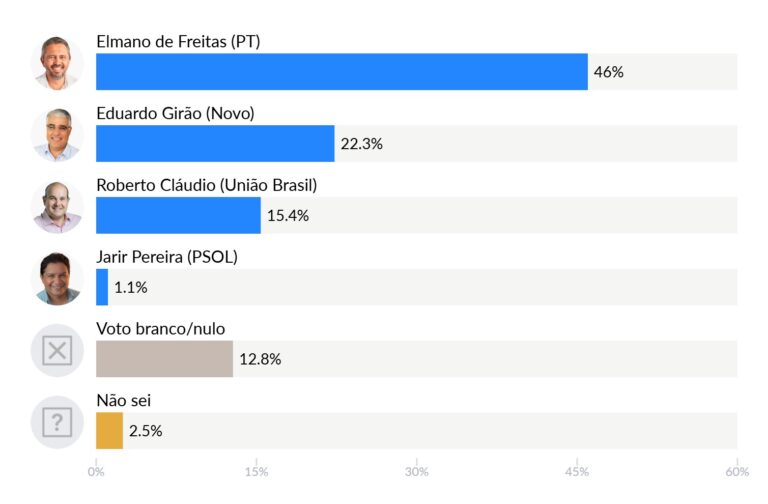Click Eduardo Girão's portrait photo

pyautogui.click(x=57, y=135)
